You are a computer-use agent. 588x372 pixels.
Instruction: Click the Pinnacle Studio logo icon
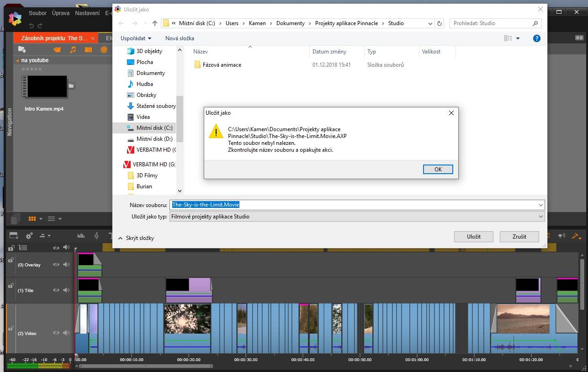coord(15,18)
